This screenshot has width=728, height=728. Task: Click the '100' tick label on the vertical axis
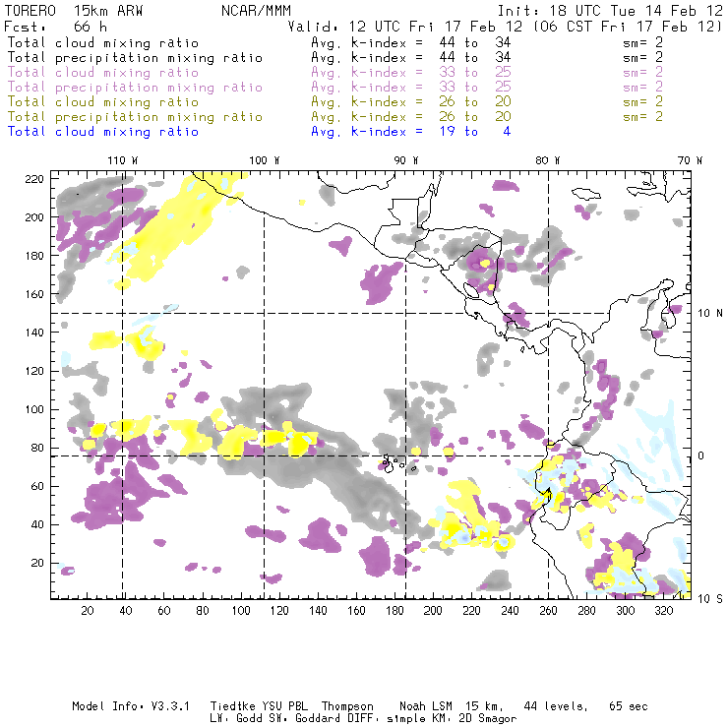(x=34, y=409)
